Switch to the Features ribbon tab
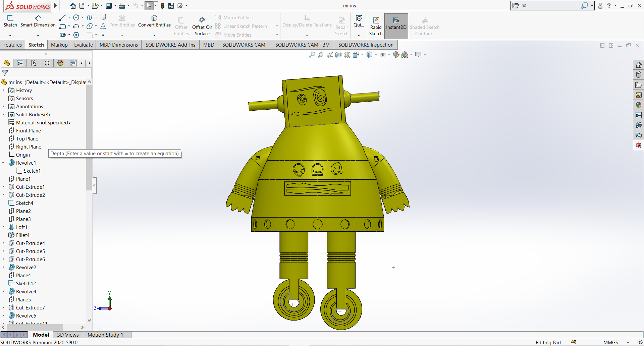 (12, 45)
